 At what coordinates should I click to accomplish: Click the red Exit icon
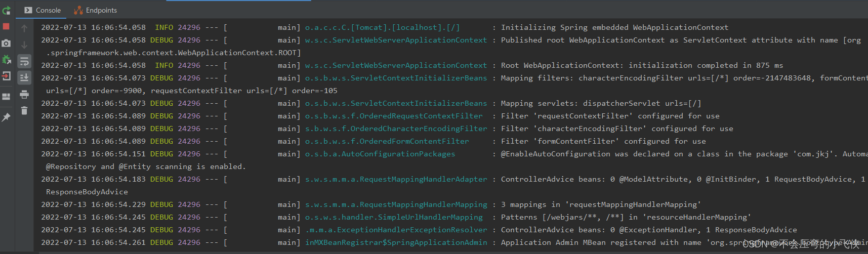(6, 76)
